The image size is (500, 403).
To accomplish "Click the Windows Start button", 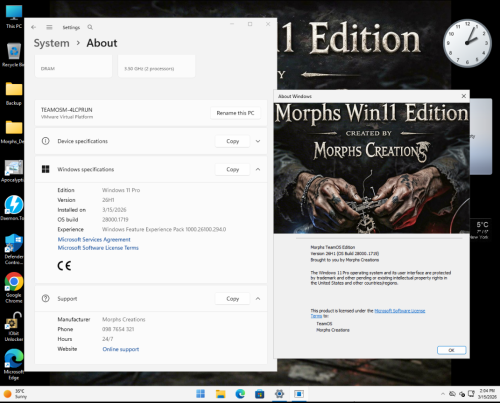I will tap(201, 394).
